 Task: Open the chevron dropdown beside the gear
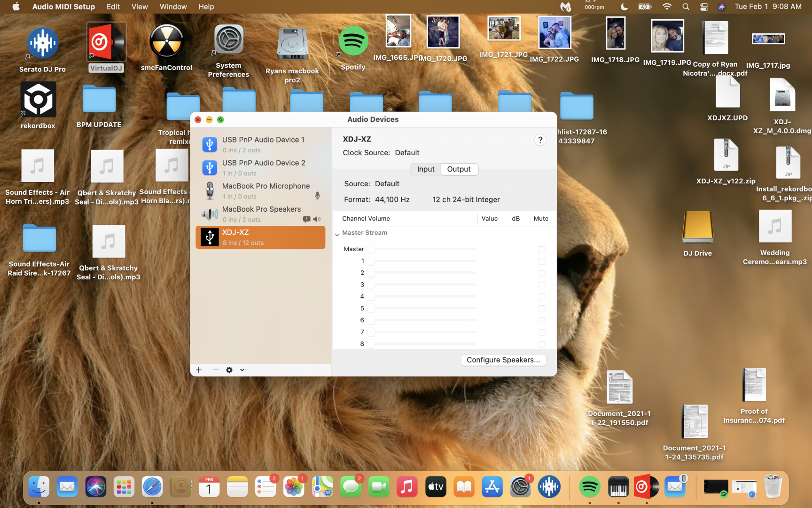(242, 370)
